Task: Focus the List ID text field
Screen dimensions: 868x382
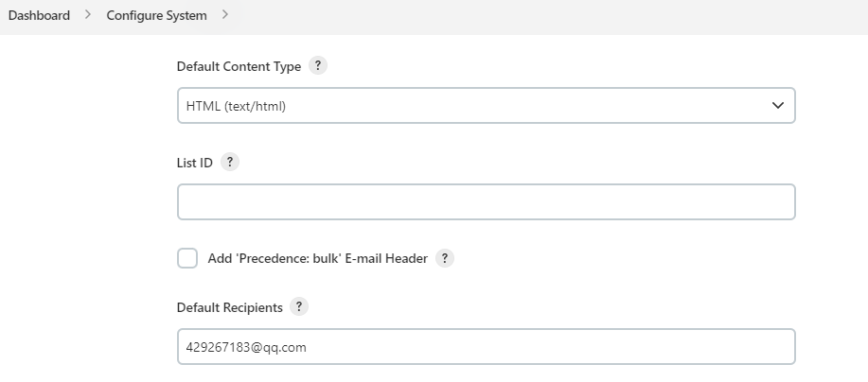Action: [486, 201]
